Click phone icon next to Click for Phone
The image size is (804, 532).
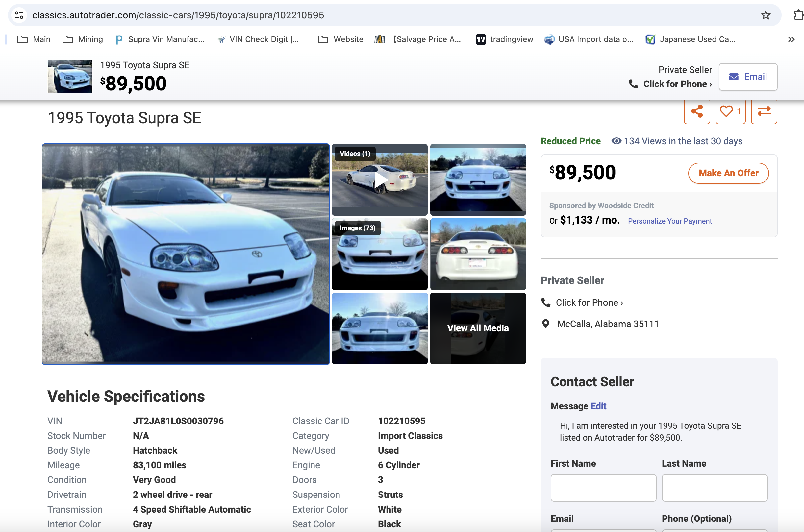546,302
